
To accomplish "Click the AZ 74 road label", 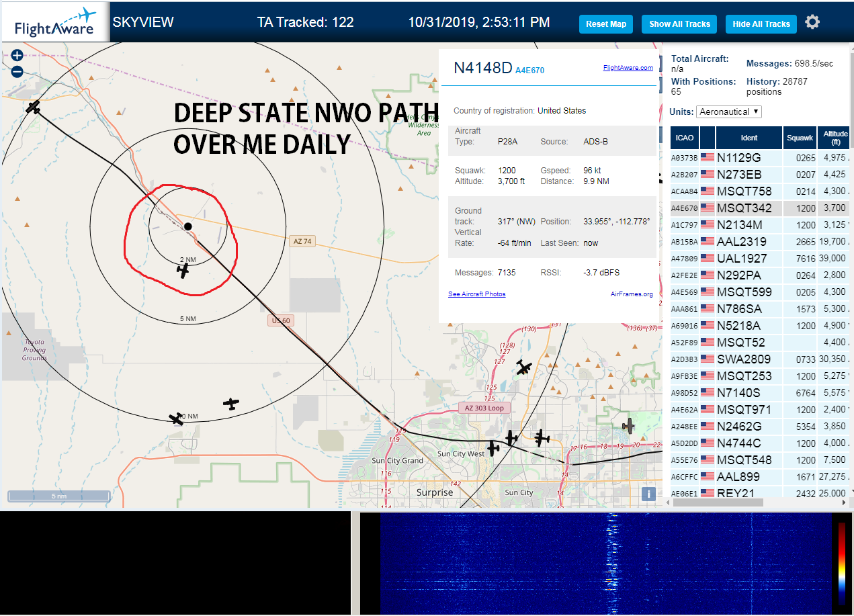I will (303, 241).
